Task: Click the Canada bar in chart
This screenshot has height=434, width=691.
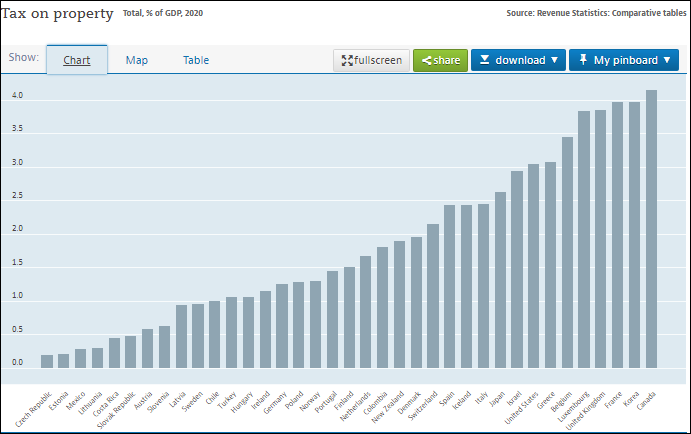Action: [651, 229]
